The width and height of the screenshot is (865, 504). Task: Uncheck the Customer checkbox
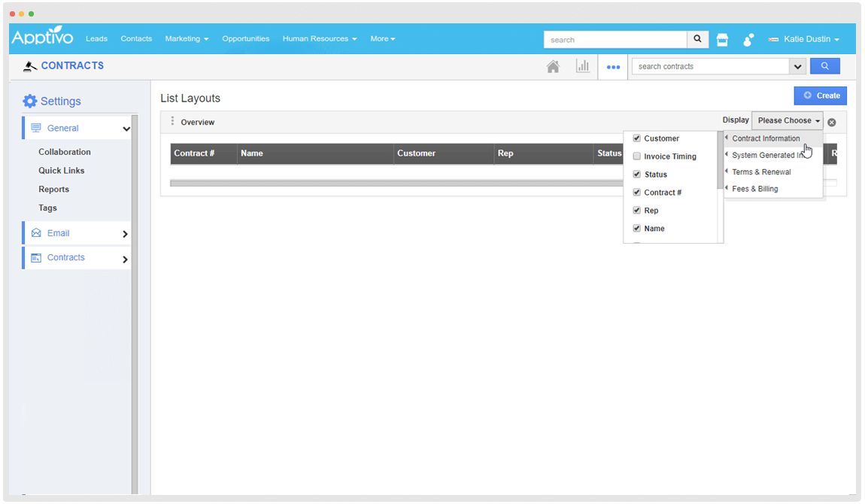(x=637, y=138)
